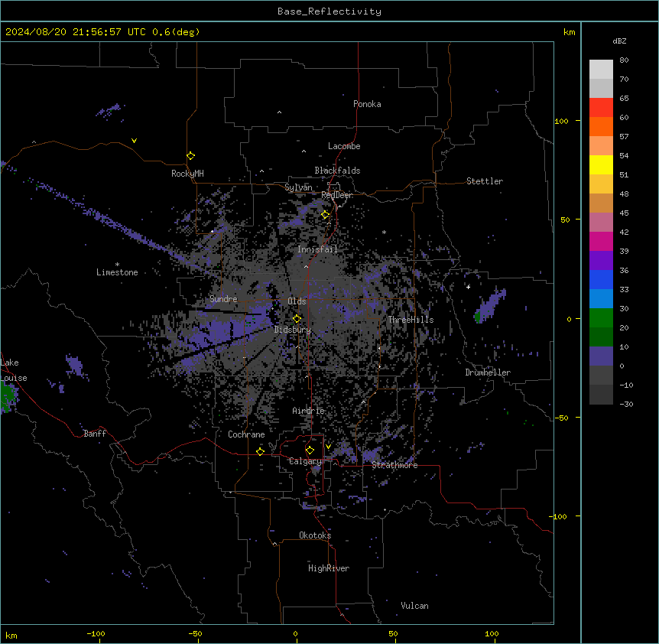Click the yellow diamond marker at Calgary
Image resolution: width=659 pixels, height=644 pixels.
310,450
